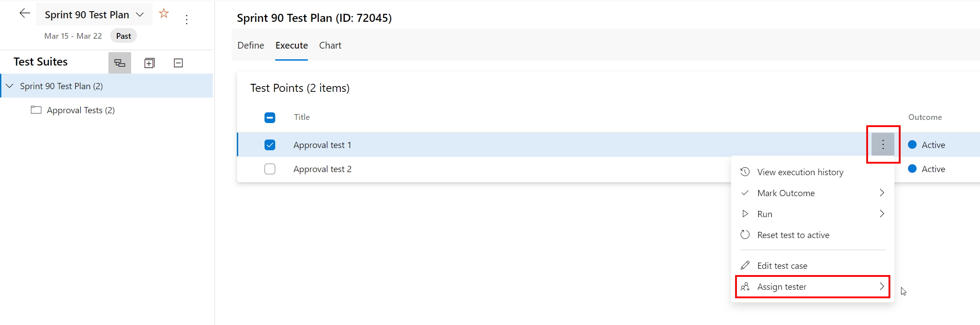Screen dimensions: 980x325
Task: Open test plan more options menu
Action: (x=187, y=19)
